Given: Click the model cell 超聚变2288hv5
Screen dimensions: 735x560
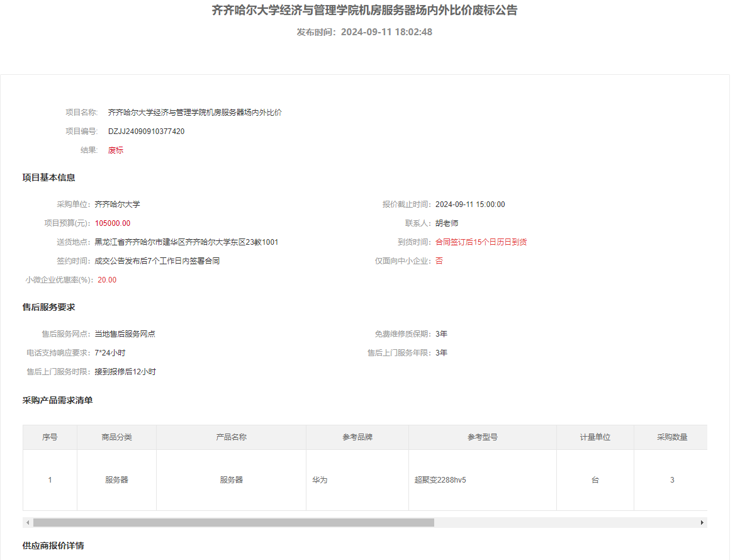Looking at the screenshot, I should (x=440, y=480).
